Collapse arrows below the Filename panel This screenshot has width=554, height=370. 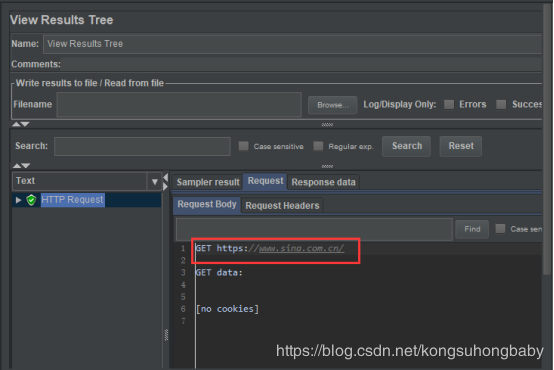[x=20, y=124]
